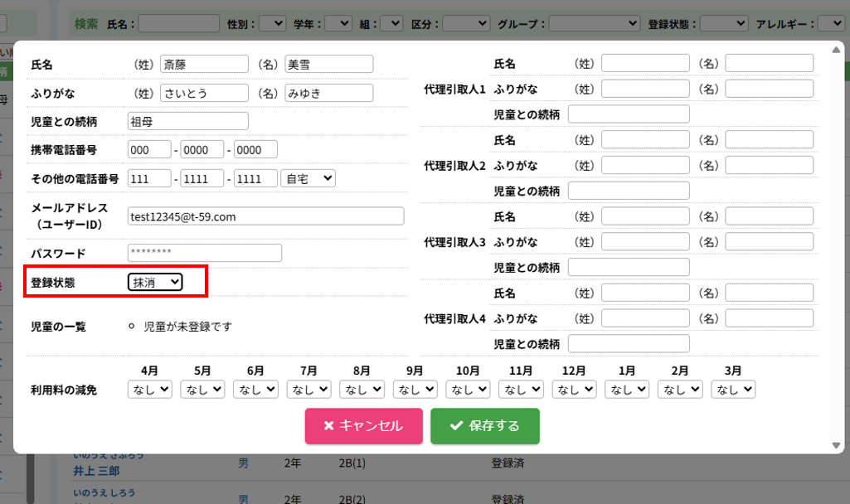
Task: Click the pink キャンセル cancel button
Action: pos(363,426)
